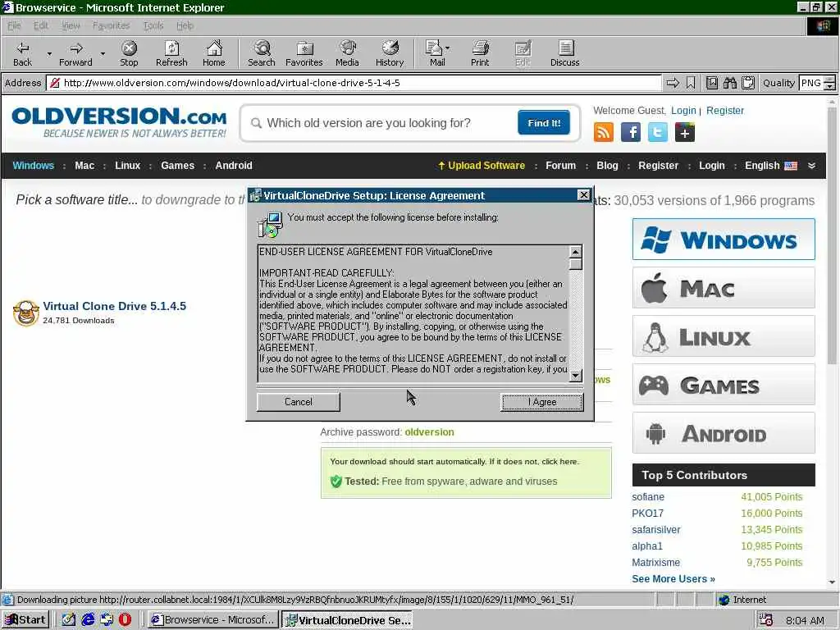Click the Mac sidebar category button
This screenshot has height=630, width=840.
point(724,288)
